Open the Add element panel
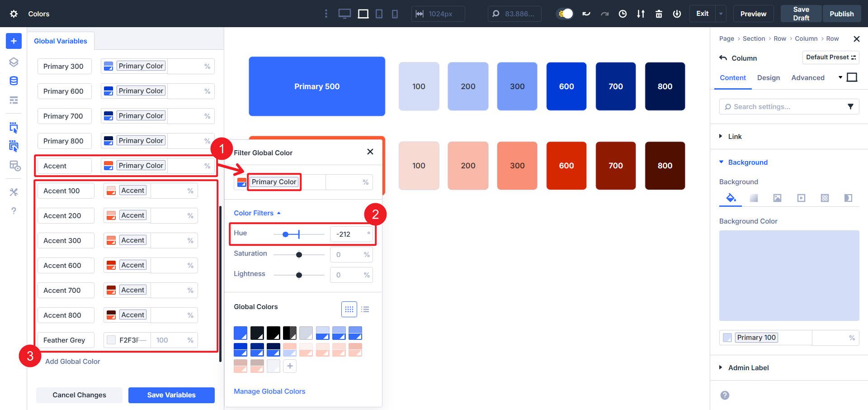The width and height of the screenshot is (868, 410). coord(14,41)
